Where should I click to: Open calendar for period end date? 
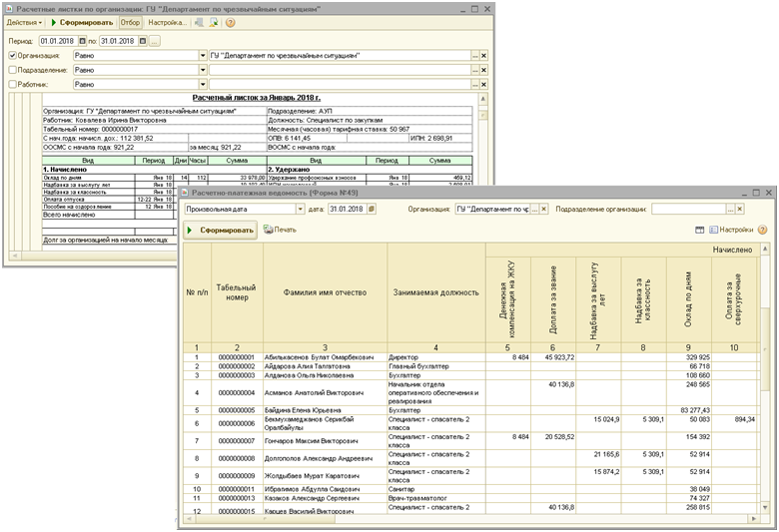click(x=142, y=41)
